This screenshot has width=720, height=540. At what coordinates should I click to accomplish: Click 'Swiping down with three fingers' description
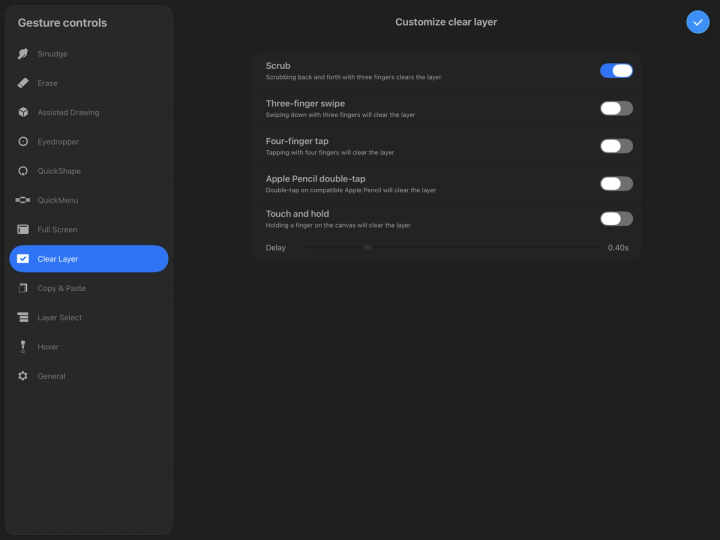click(x=340, y=115)
